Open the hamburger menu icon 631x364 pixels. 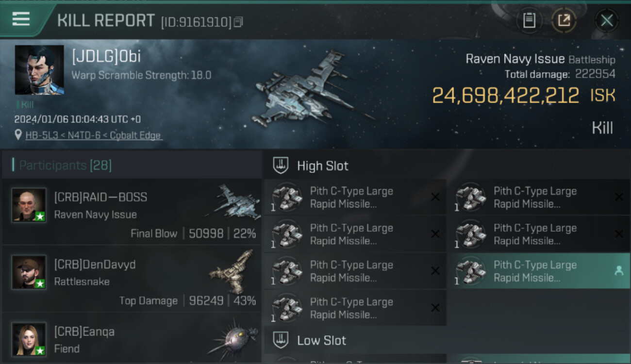(21, 19)
